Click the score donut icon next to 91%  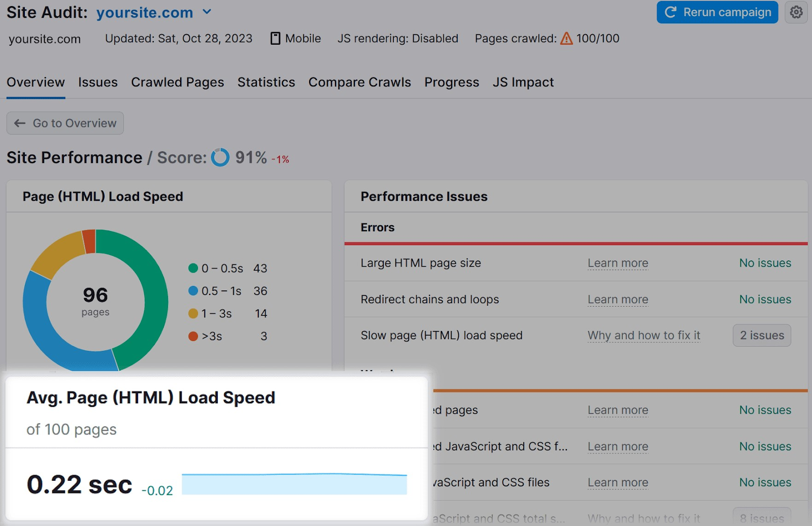coord(220,158)
